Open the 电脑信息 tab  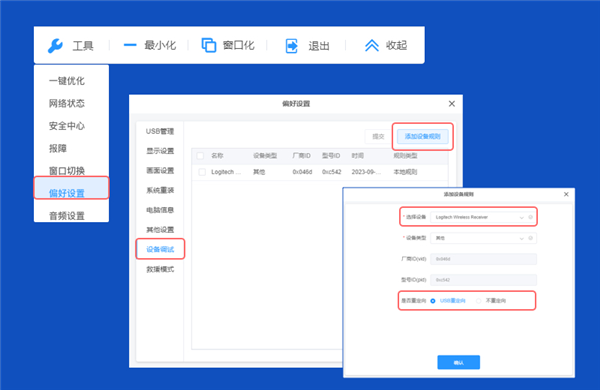(x=160, y=210)
